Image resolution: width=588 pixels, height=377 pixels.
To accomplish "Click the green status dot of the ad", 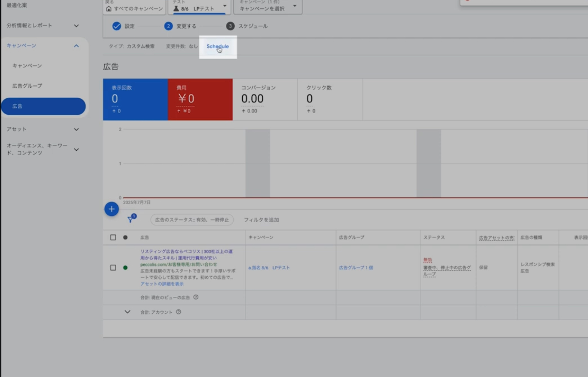I will (x=125, y=268).
